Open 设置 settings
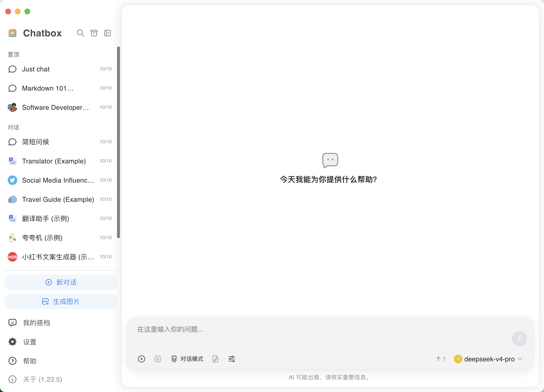This screenshot has width=544, height=392. (61, 342)
